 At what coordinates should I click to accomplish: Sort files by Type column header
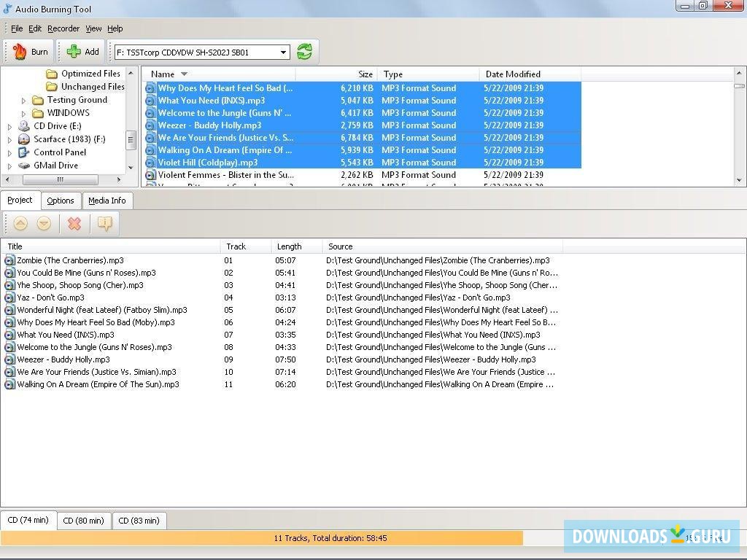(x=428, y=74)
